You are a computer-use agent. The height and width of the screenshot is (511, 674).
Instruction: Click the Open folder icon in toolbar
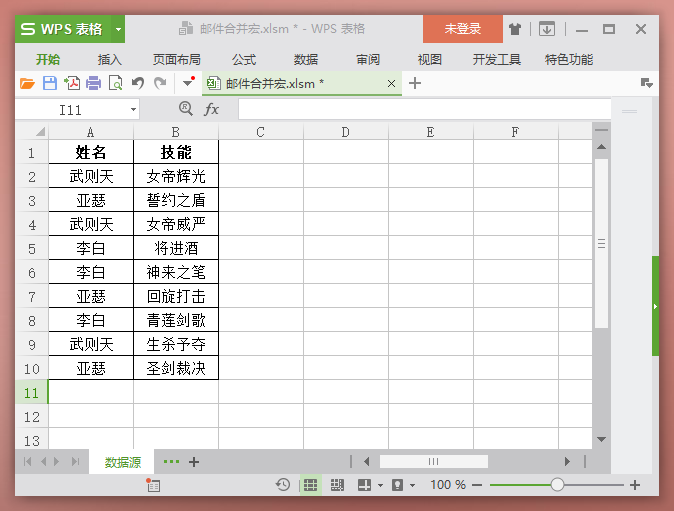tap(27, 83)
